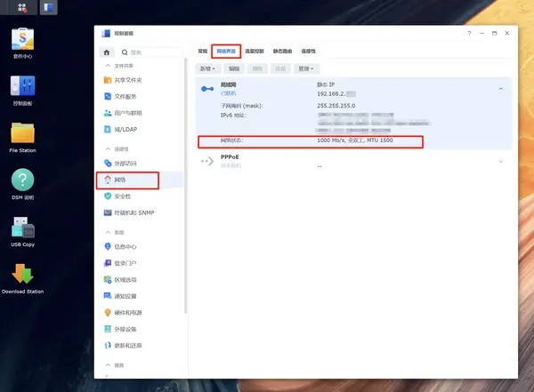Click the 255.255.255.0 subnet mask value
Screen dimensions: 534x392
[x=336, y=106]
